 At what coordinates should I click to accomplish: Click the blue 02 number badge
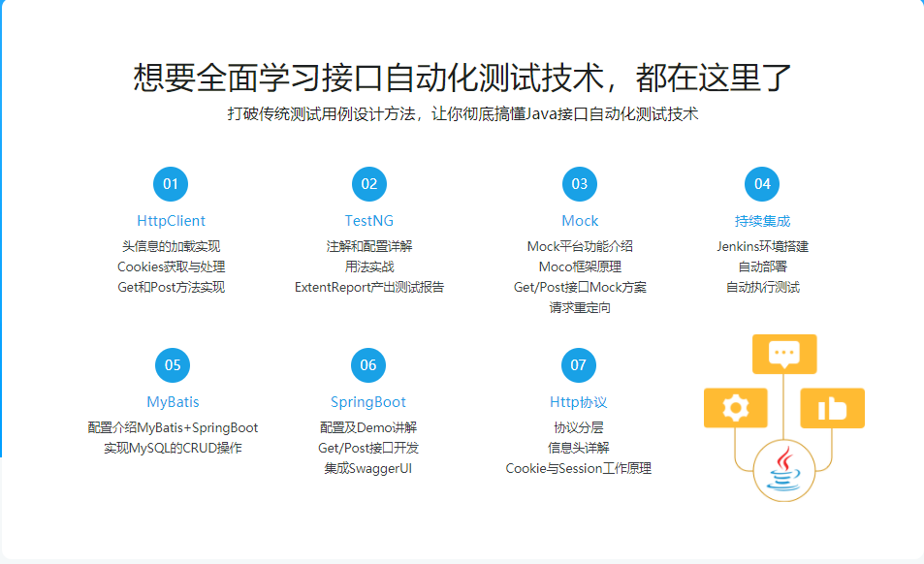pyautogui.click(x=369, y=184)
